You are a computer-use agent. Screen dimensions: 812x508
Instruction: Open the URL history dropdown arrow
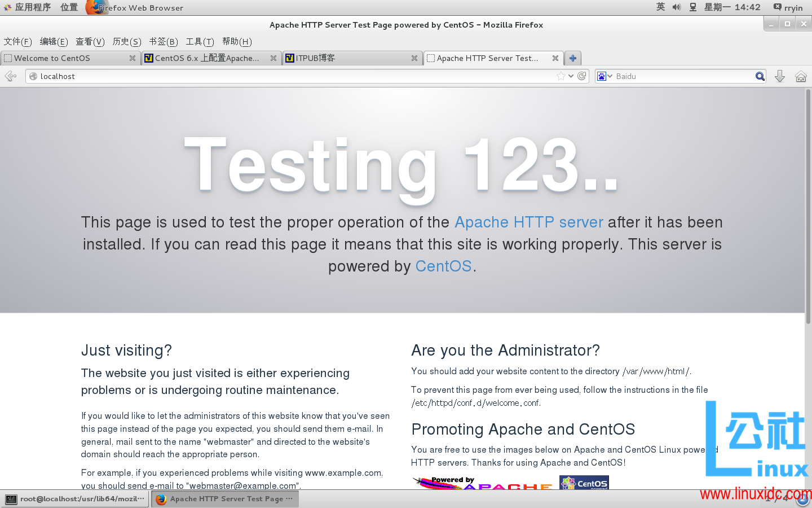[x=571, y=76]
